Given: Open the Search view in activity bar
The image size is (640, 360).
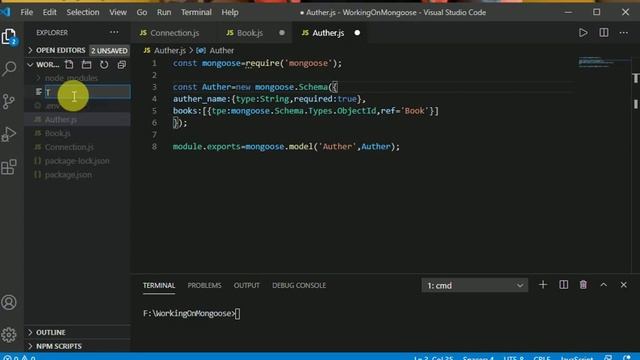Looking at the screenshot, I should [x=9, y=68].
